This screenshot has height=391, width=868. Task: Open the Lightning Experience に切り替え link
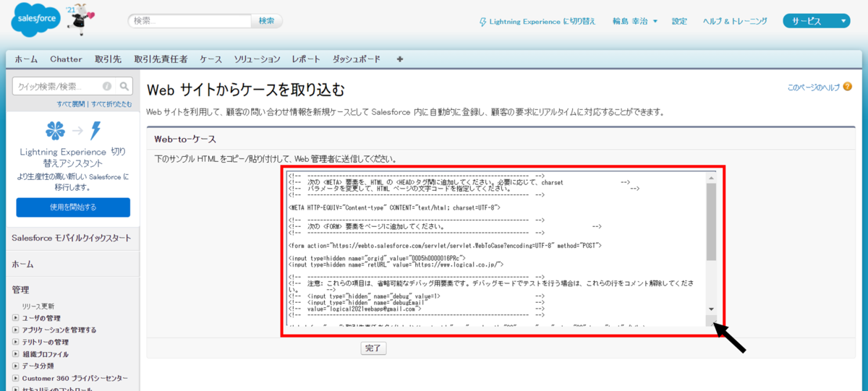click(x=542, y=22)
